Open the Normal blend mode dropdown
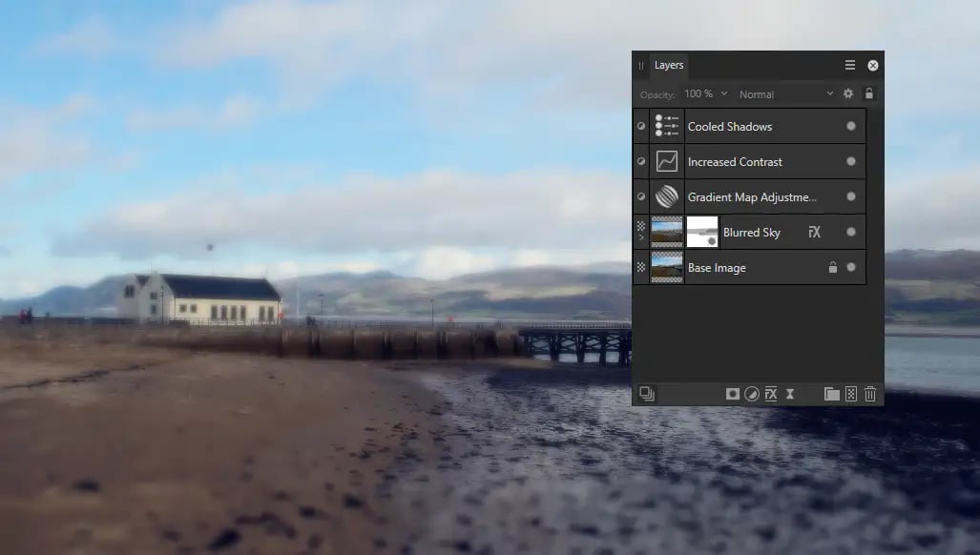 pos(786,94)
